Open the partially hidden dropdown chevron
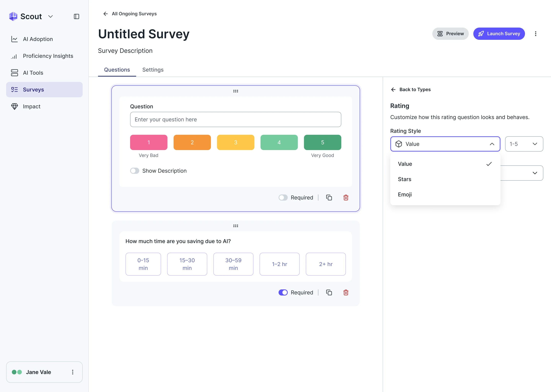 (x=535, y=173)
